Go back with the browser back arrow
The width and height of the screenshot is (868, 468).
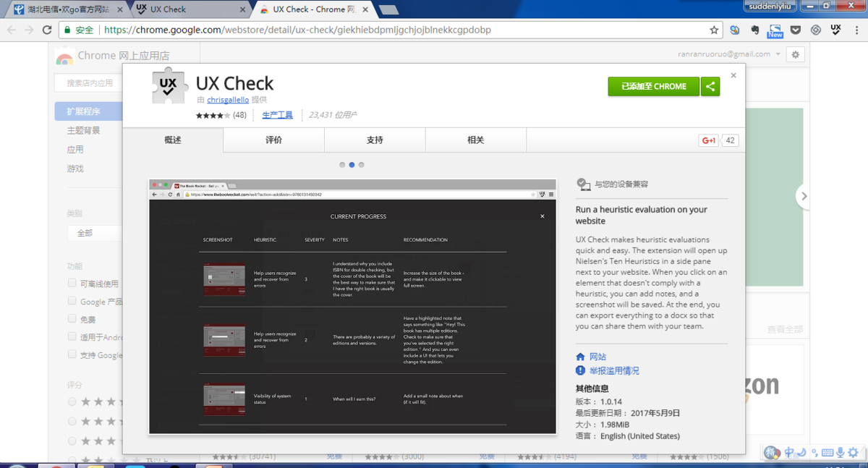(11, 30)
